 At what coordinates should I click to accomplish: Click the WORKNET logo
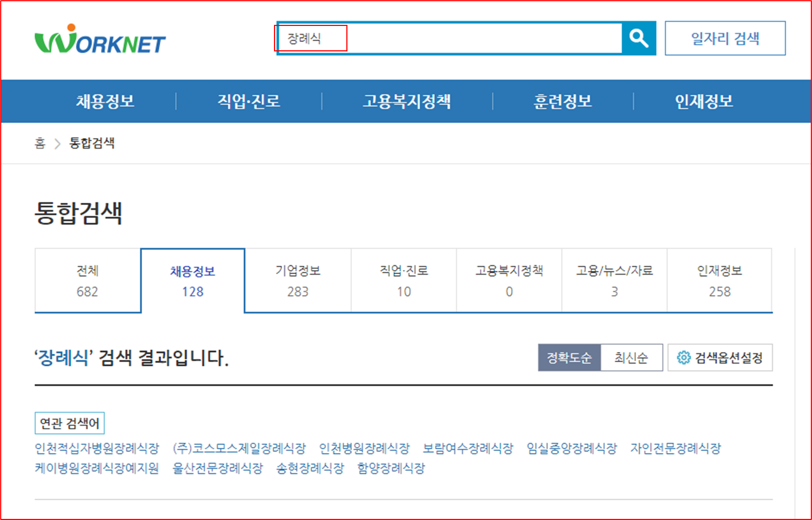[100, 39]
